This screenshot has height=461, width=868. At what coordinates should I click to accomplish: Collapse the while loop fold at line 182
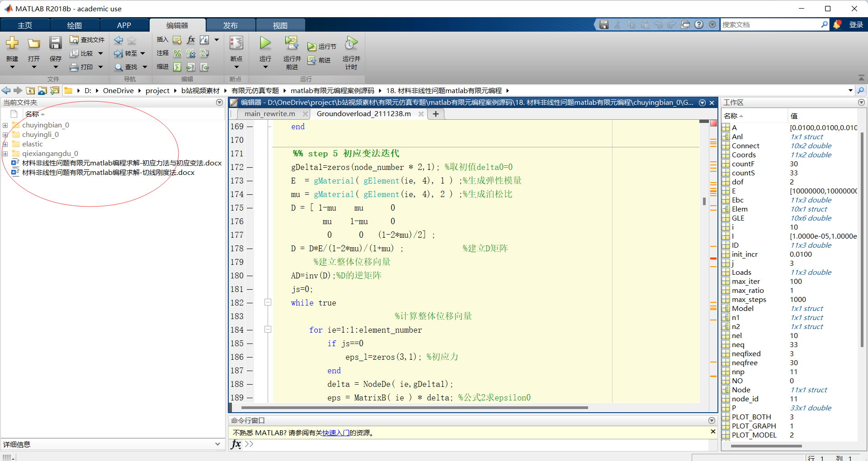click(268, 302)
